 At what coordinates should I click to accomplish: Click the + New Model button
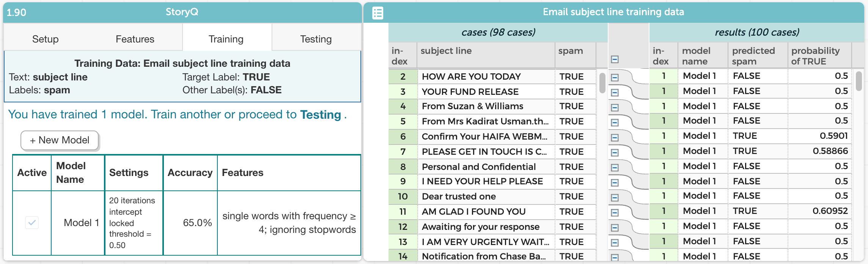pyautogui.click(x=60, y=140)
